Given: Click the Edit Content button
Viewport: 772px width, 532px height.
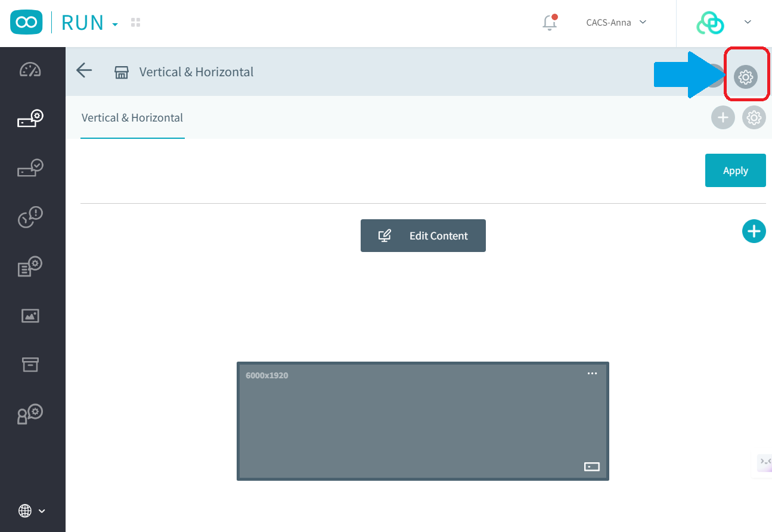Looking at the screenshot, I should click(423, 236).
